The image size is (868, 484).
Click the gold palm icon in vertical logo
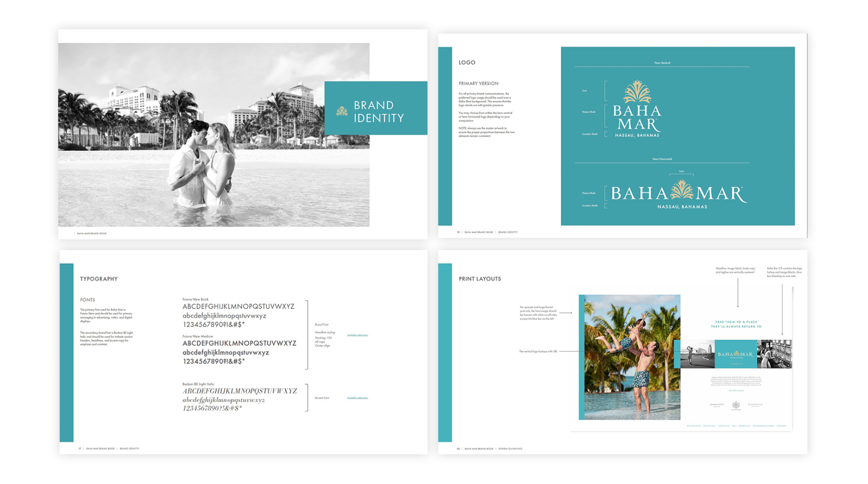point(637,92)
